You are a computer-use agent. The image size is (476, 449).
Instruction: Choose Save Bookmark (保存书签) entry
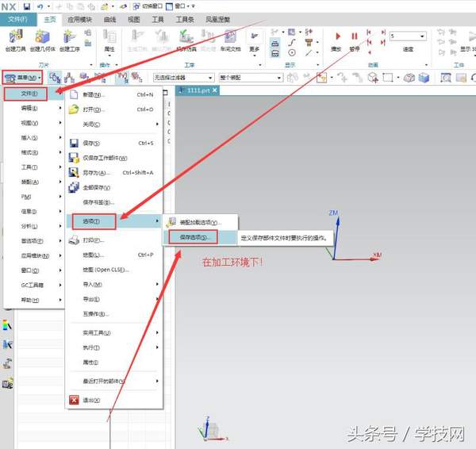pyautogui.click(x=113, y=202)
